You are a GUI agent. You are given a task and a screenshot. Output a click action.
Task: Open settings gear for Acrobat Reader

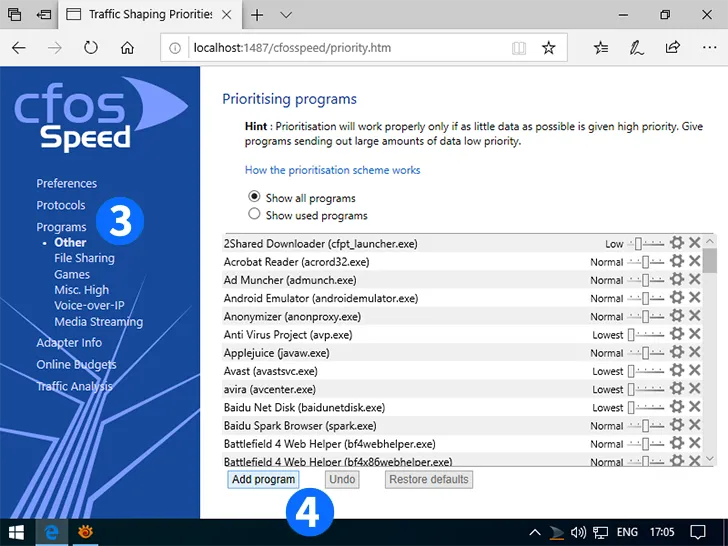677,261
